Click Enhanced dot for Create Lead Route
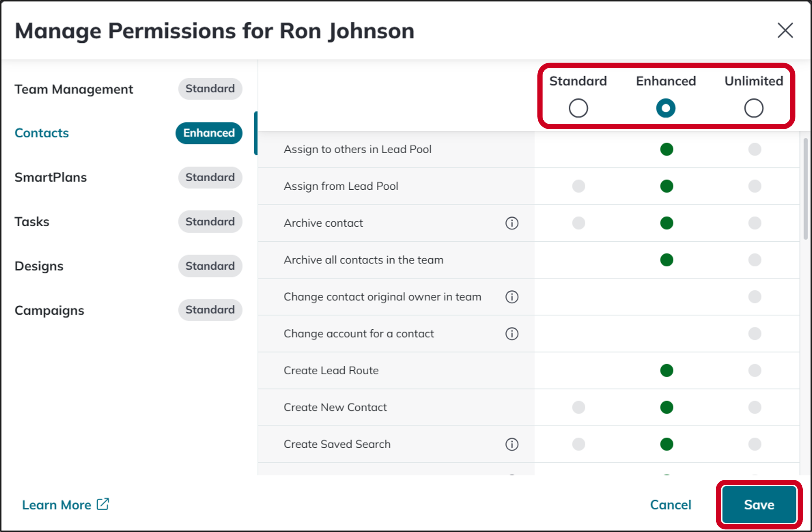This screenshot has width=812, height=532. coord(666,370)
